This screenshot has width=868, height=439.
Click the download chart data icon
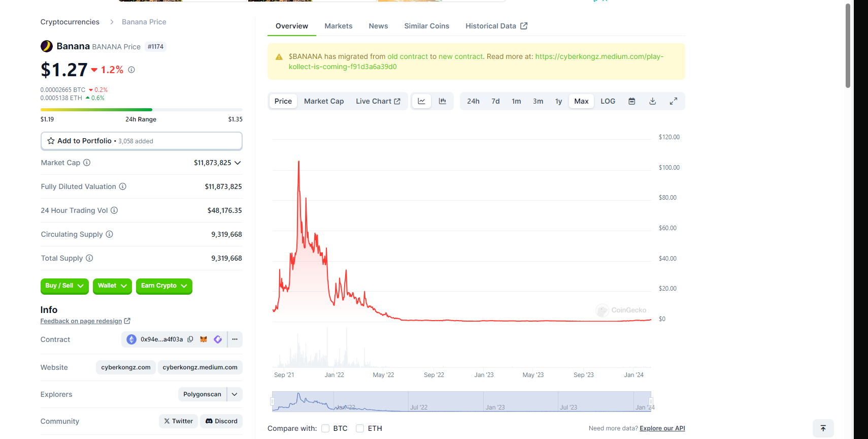coord(653,101)
